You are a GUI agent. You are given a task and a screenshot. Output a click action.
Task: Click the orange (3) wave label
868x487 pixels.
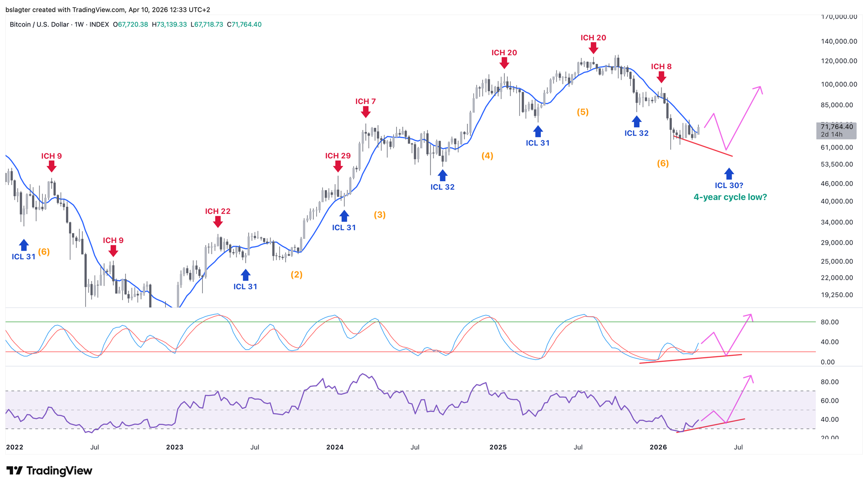(x=380, y=215)
